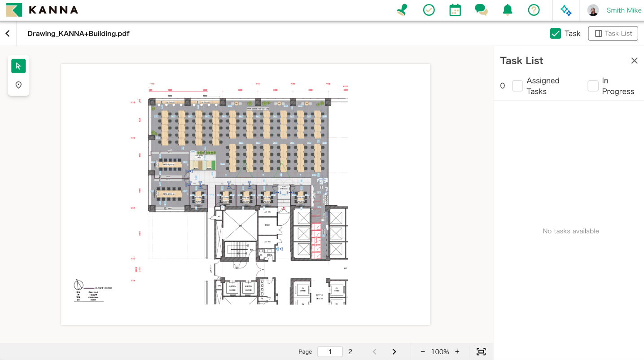Zoom out with the minus button
644x360 pixels.
coord(423,351)
